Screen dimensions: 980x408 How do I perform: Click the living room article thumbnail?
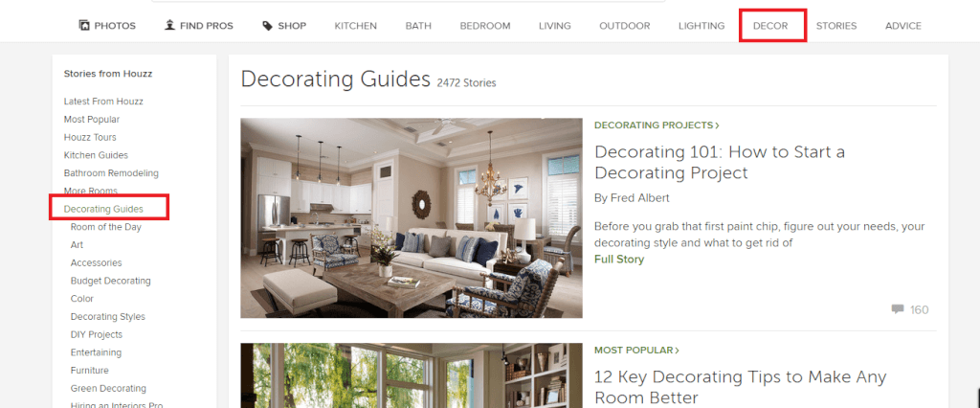(x=412, y=217)
